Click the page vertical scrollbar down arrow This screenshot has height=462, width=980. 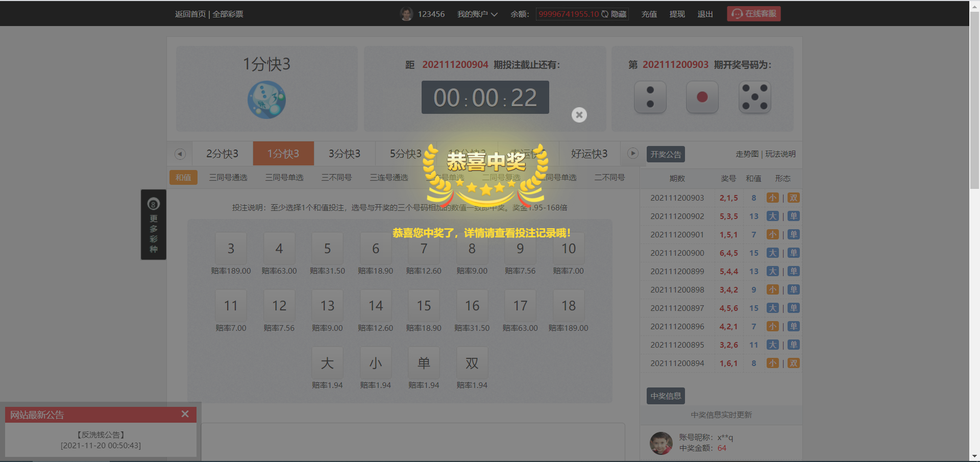974,456
